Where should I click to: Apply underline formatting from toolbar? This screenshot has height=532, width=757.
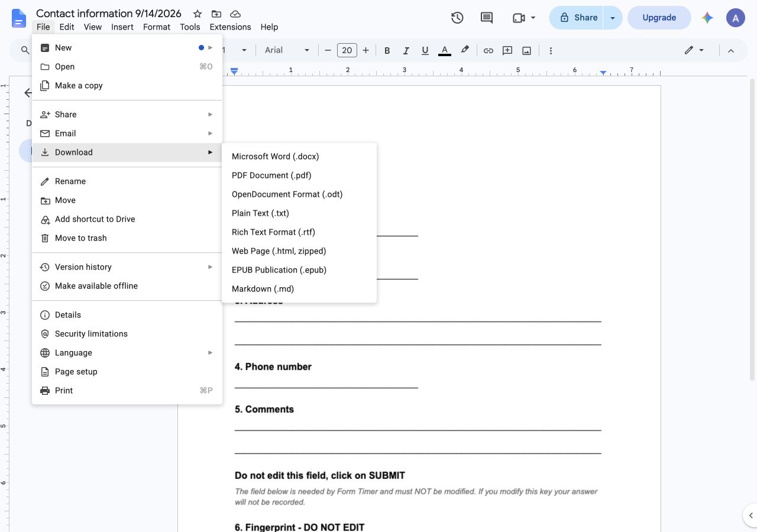point(425,51)
